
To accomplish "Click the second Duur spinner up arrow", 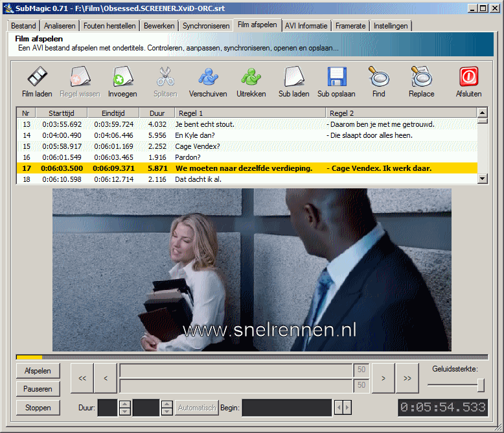I will 167,404.
